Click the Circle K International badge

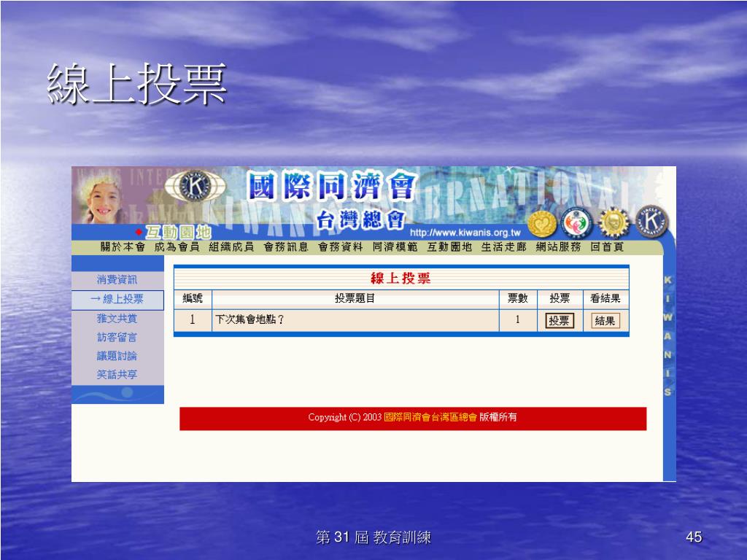tap(651, 222)
